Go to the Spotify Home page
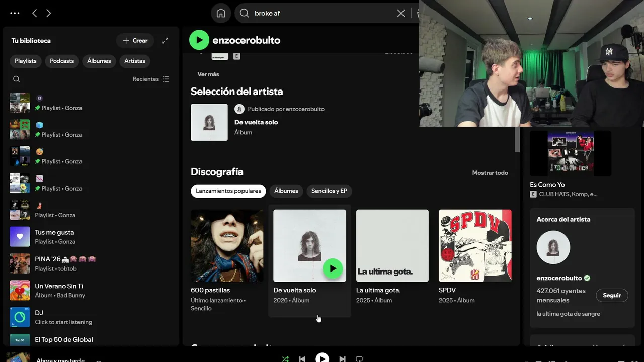Image resolution: width=644 pixels, height=362 pixels. (221, 13)
